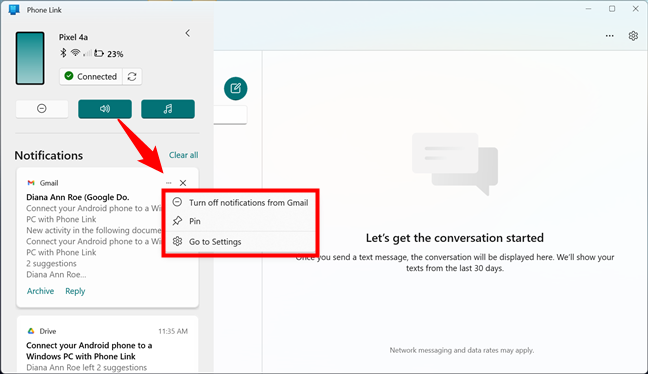Refresh the phone connection
Screen dimensions: 648x374
click(132, 76)
